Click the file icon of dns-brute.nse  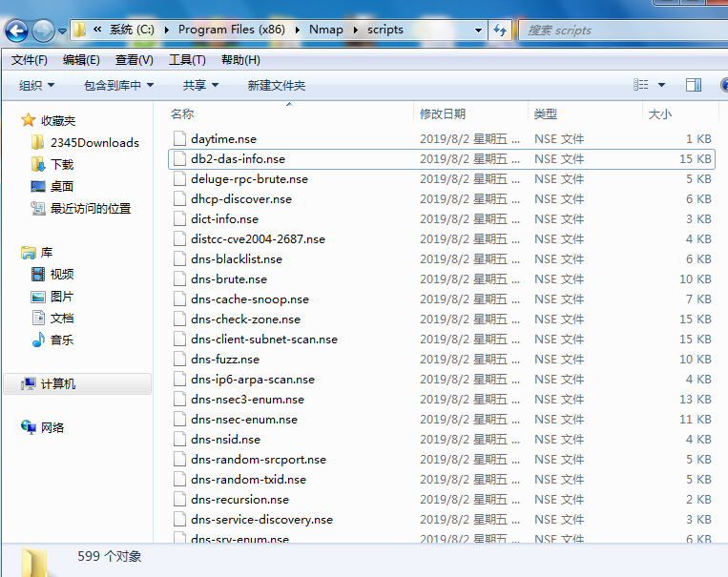click(179, 278)
